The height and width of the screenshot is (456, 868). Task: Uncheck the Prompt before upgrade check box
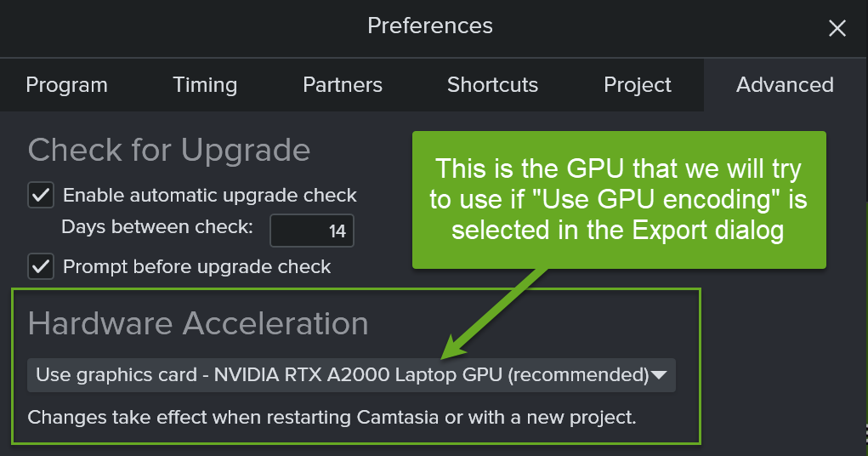(x=41, y=266)
